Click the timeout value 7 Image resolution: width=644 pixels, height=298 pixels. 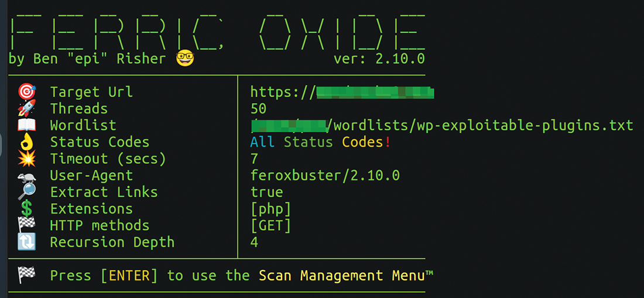point(254,159)
